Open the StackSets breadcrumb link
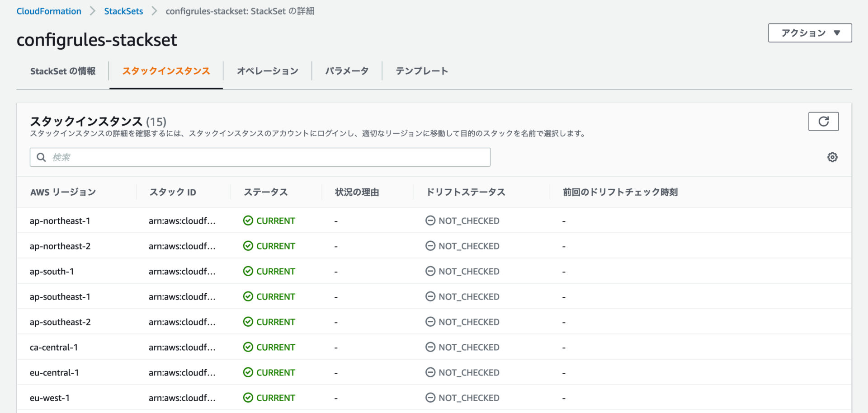868x413 pixels. [x=123, y=11]
